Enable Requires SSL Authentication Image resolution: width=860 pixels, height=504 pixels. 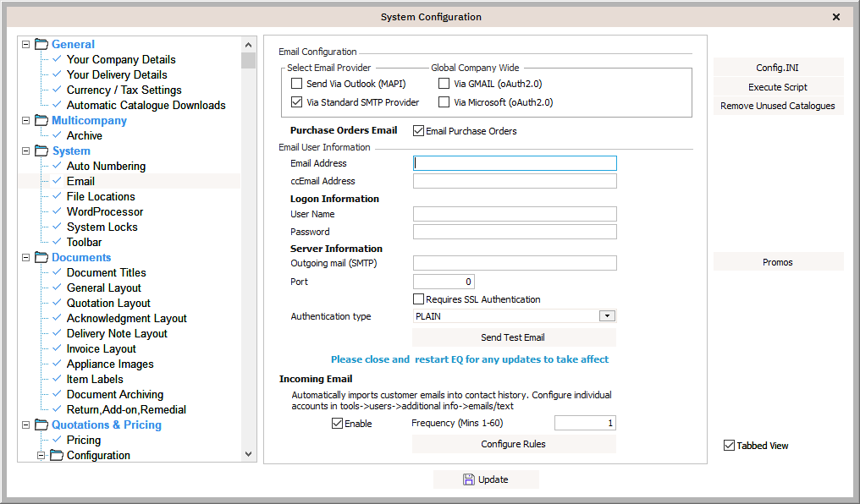tap(418, 299)
